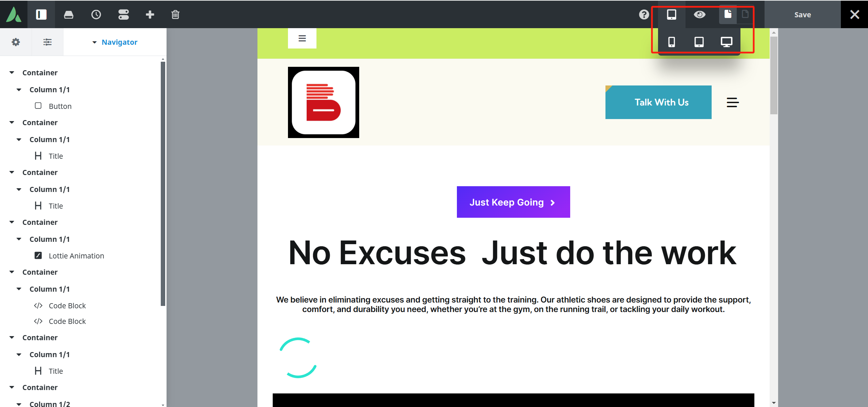
Task: Open the history clock icon
Action: [96, 14]
